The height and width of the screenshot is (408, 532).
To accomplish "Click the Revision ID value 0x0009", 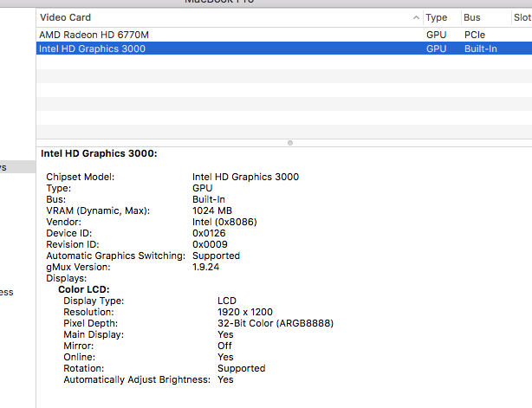I will 210,244.
